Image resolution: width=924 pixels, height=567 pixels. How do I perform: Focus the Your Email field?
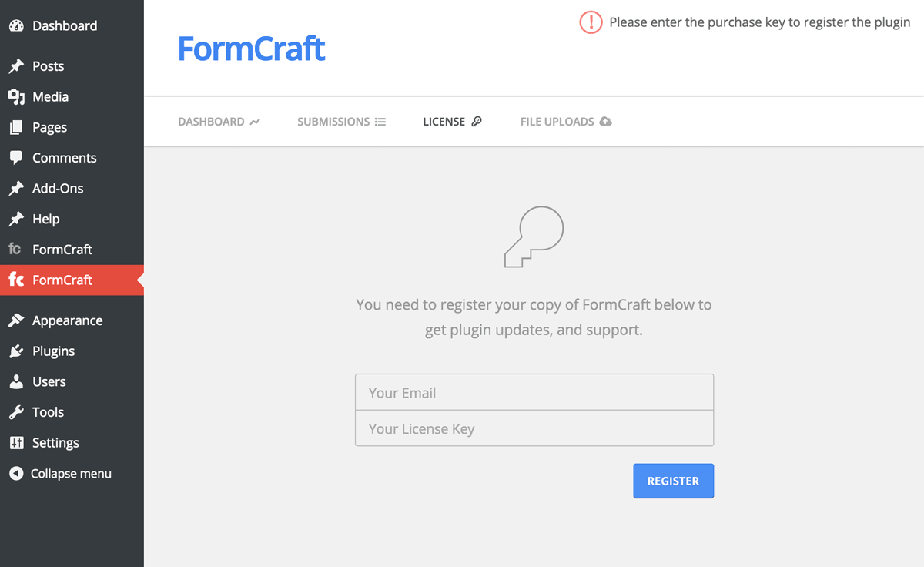click(x=534, y=392)
